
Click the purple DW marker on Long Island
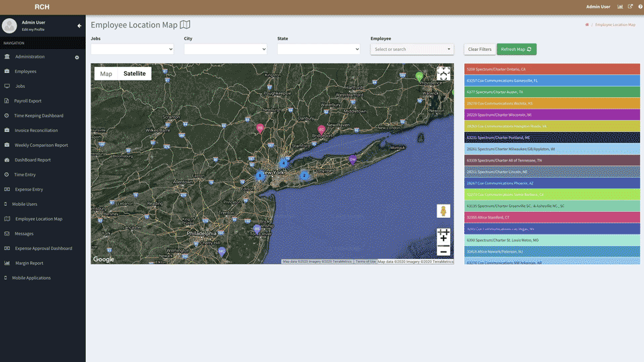click(352, 160)
